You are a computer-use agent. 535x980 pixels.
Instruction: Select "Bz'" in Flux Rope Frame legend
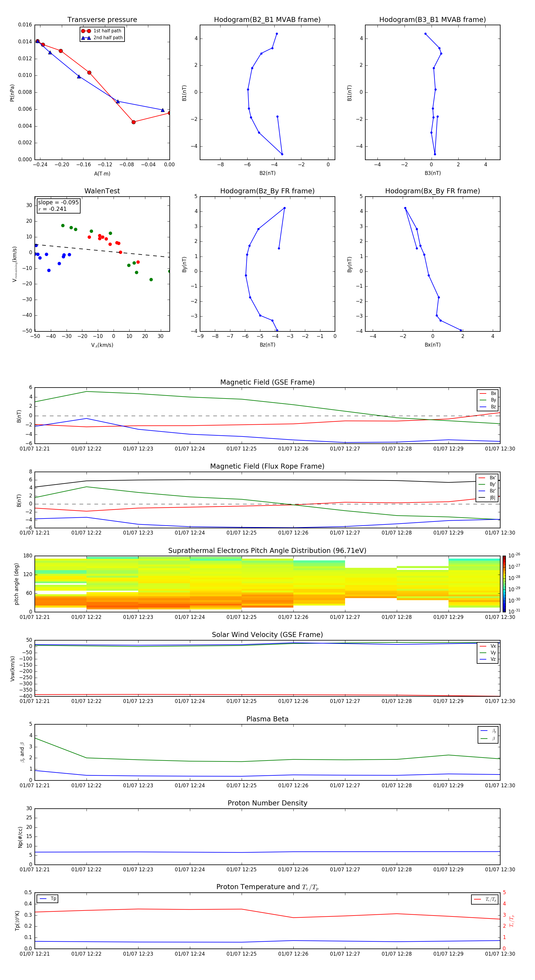[x=487, y=491]
